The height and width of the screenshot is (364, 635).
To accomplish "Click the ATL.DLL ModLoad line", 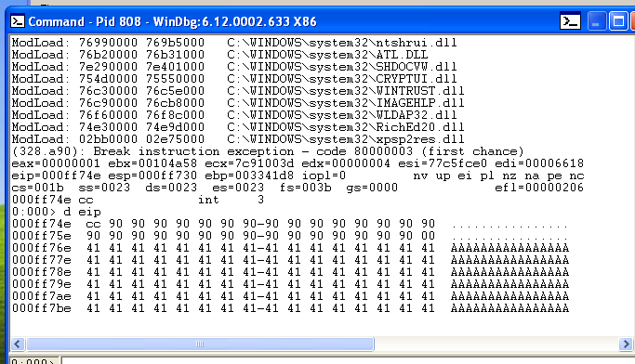I will click(219, 55).
